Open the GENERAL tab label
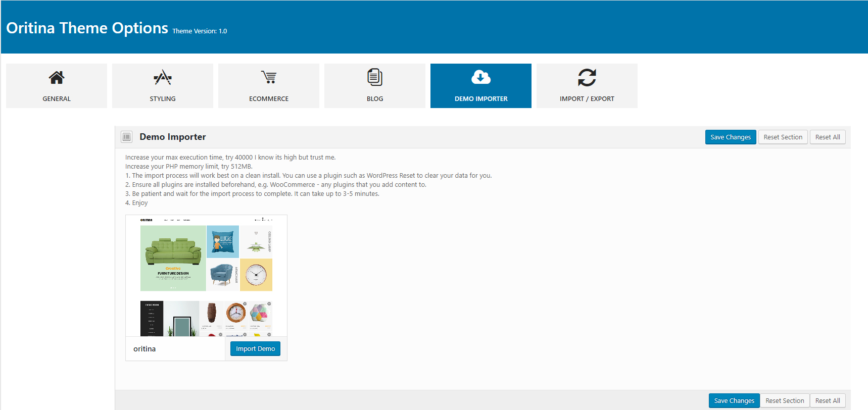868x410 pixels. [57, 99]
